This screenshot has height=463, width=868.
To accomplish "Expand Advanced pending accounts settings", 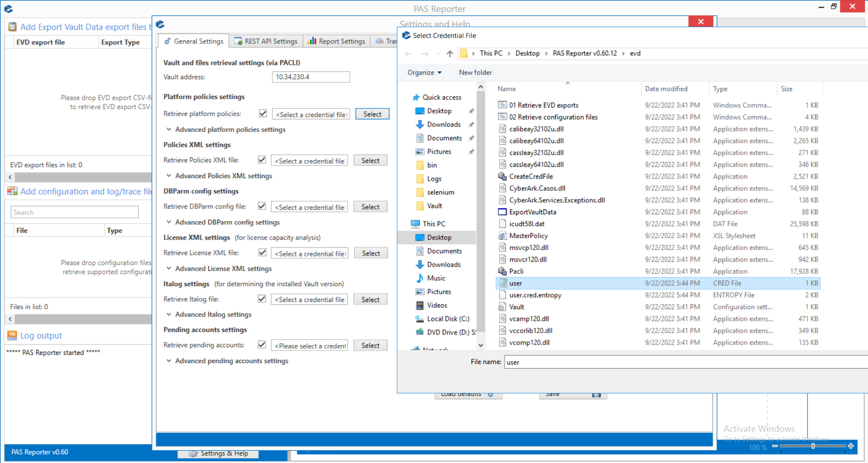I will tap(169, 361).
